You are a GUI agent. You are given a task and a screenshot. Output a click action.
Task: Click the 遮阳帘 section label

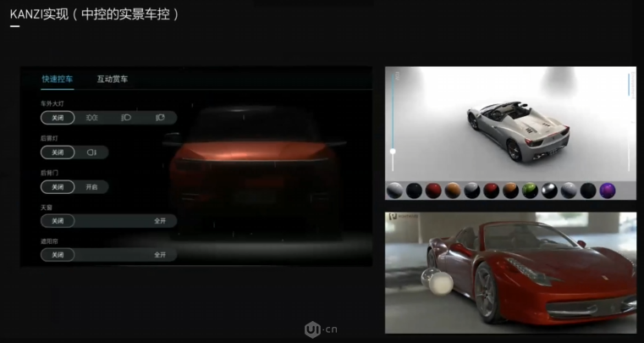point(49,241)
